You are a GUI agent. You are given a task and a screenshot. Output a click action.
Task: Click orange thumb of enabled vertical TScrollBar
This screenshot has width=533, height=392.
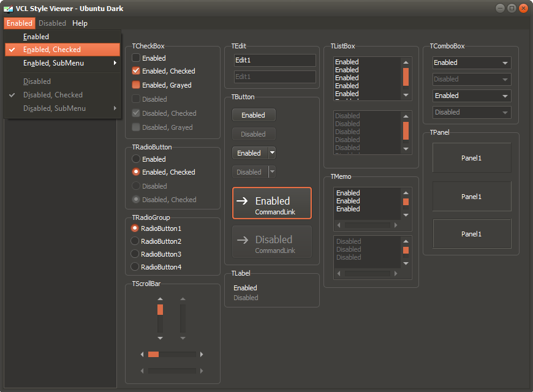coord(160,309)
